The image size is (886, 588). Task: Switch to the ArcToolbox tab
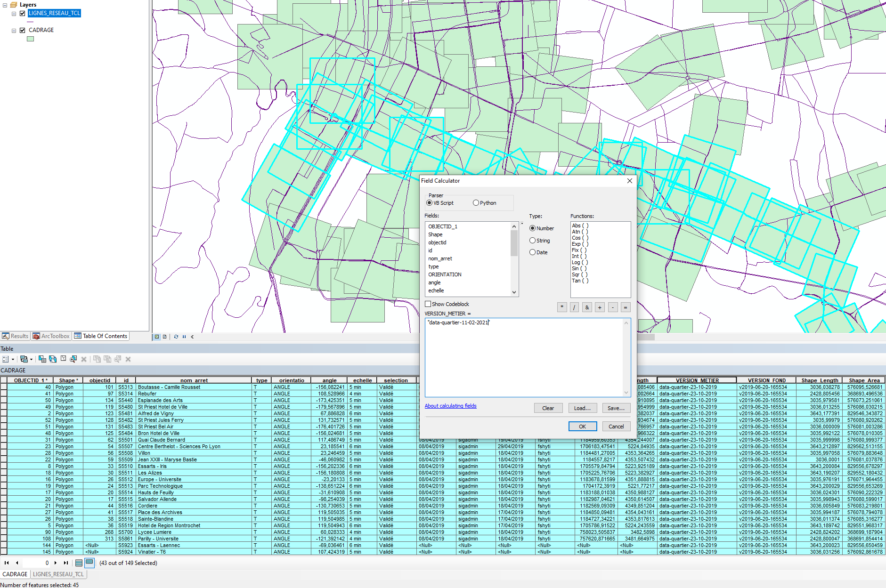pyautogui.click(x=51, y=336)
